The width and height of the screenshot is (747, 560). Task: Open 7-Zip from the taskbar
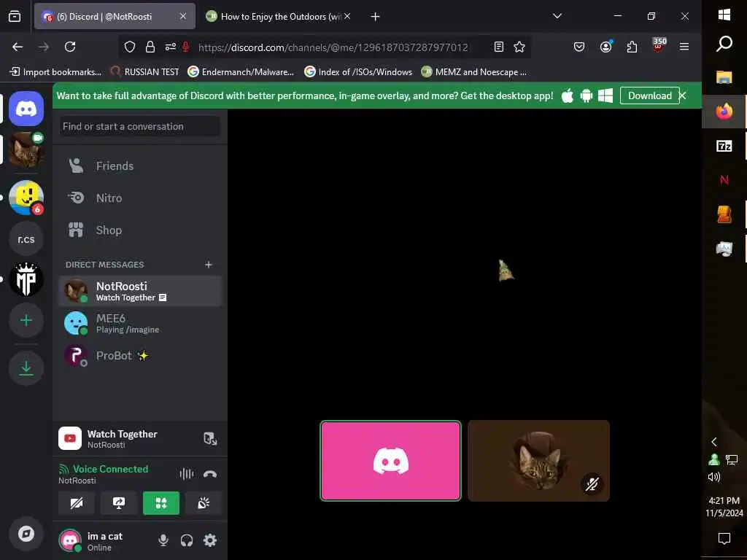[724, 146]
